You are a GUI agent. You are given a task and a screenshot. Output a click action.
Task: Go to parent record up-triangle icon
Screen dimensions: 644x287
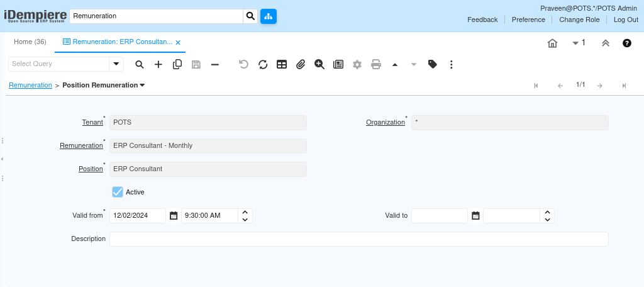395,64
